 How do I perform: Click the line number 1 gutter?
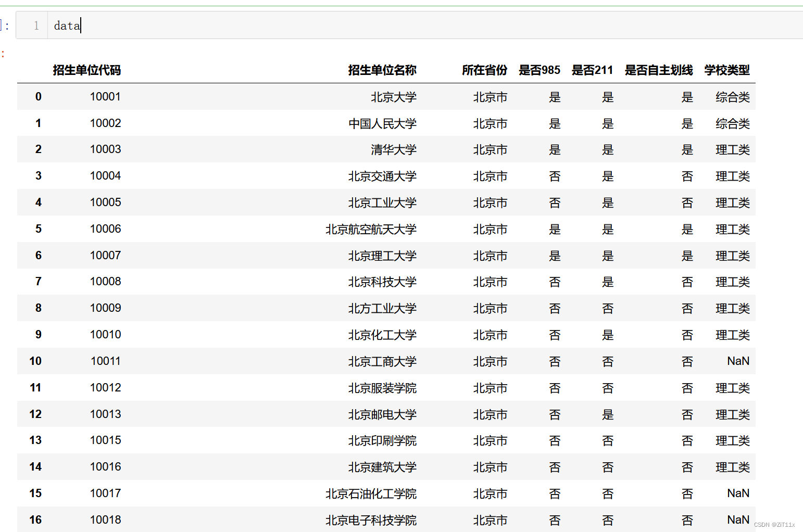[x=36, y=26]
